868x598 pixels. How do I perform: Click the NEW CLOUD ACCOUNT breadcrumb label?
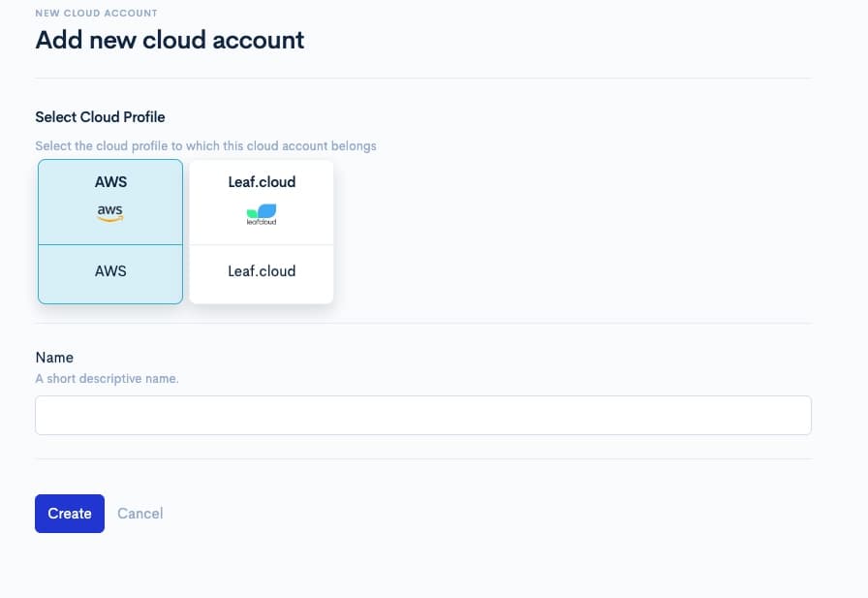tap(95, 13)
